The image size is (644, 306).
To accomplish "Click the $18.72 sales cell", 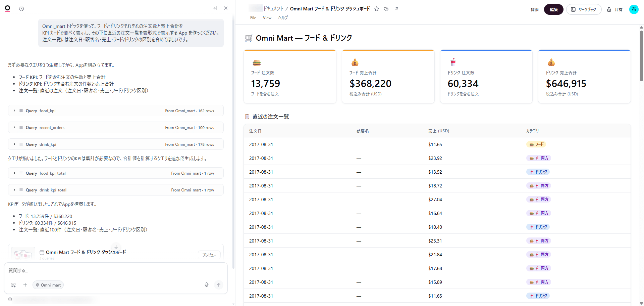I will [x=435, y=186].
